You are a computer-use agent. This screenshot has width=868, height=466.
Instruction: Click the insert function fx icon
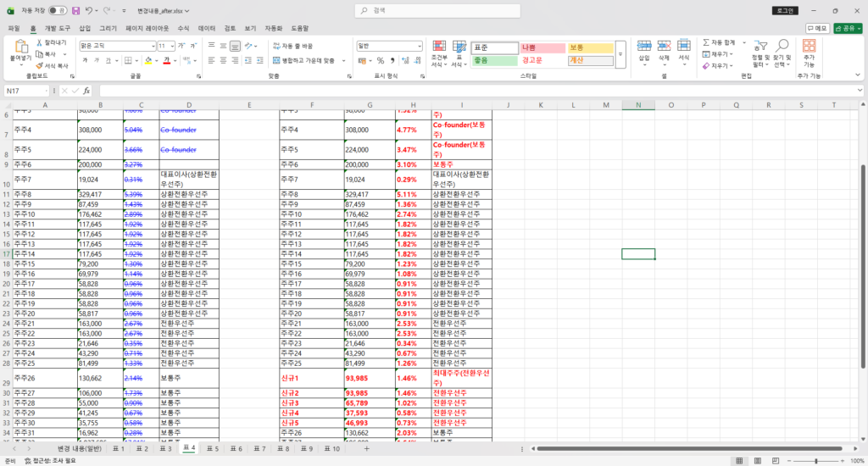pos(86,91)
